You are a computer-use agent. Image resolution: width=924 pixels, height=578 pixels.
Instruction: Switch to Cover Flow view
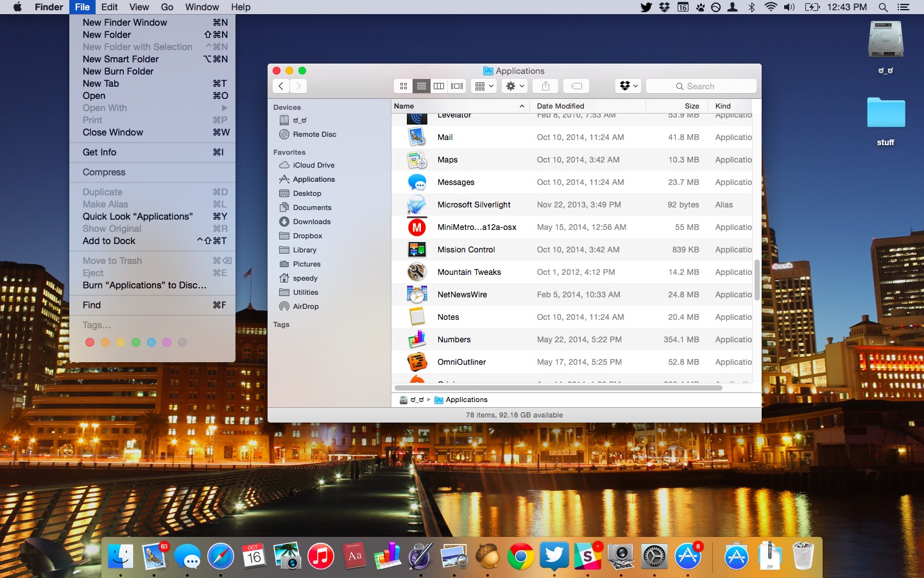click(x=457, y=86)
